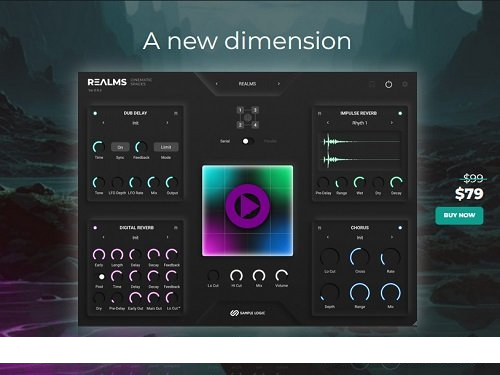Click the Dub Delay Tone knob
The height and width of the screenshot is (375, 500).
click(99, 183)
